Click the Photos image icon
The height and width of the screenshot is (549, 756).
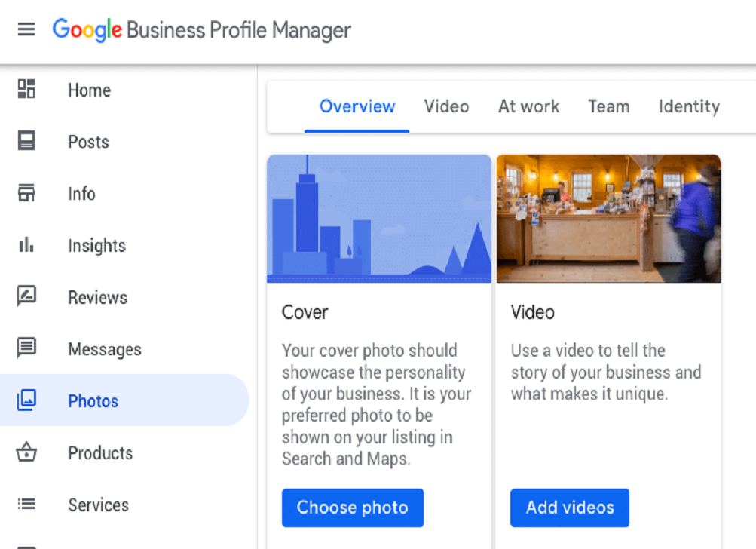(27, 401)
